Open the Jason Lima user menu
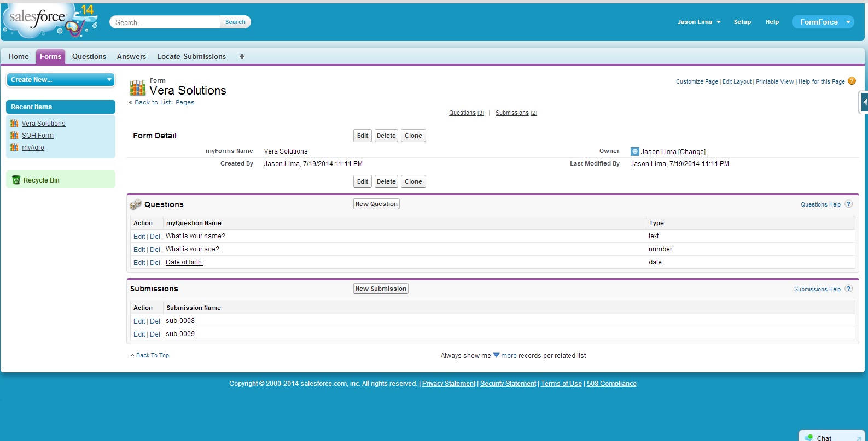 699,22
